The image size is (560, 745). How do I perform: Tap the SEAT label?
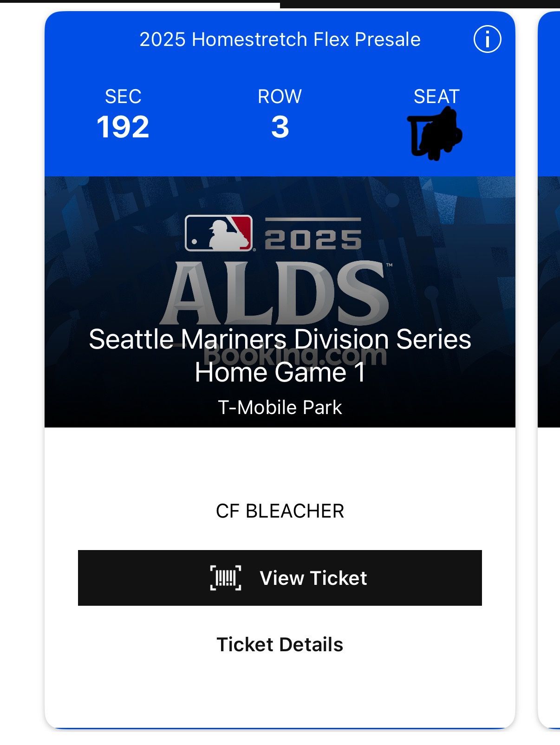[x=436, y=97]
